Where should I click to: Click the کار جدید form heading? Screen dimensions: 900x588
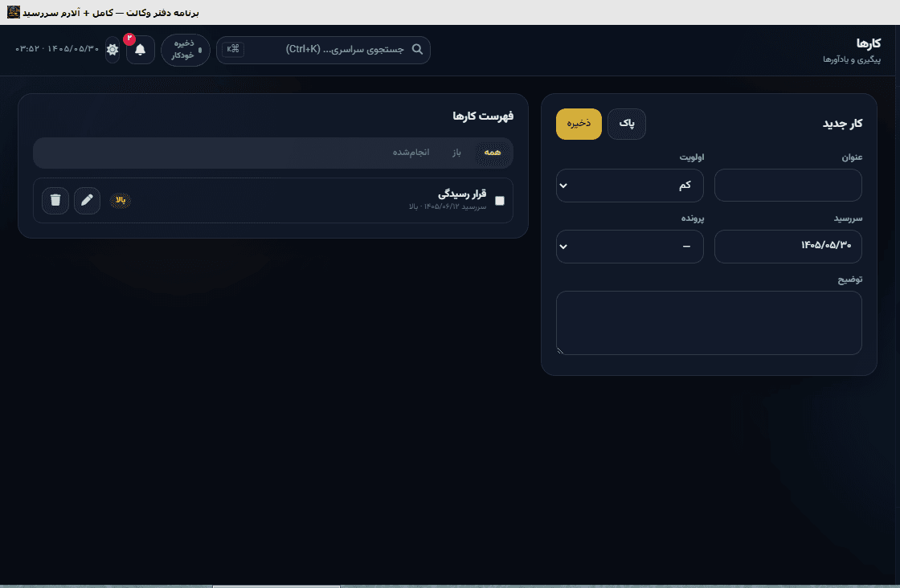[x=843, y=124]
